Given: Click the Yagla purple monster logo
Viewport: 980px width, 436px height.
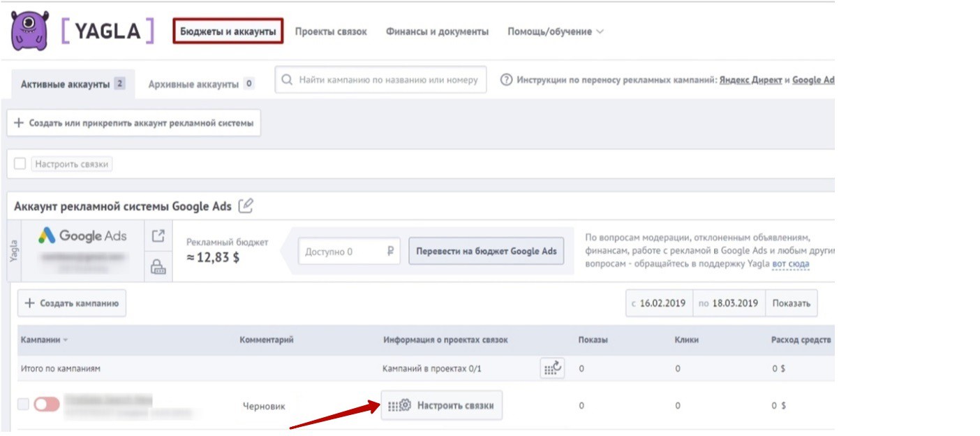Looking at the screenshot, I should pyautogui.click(x=30, y=31).
